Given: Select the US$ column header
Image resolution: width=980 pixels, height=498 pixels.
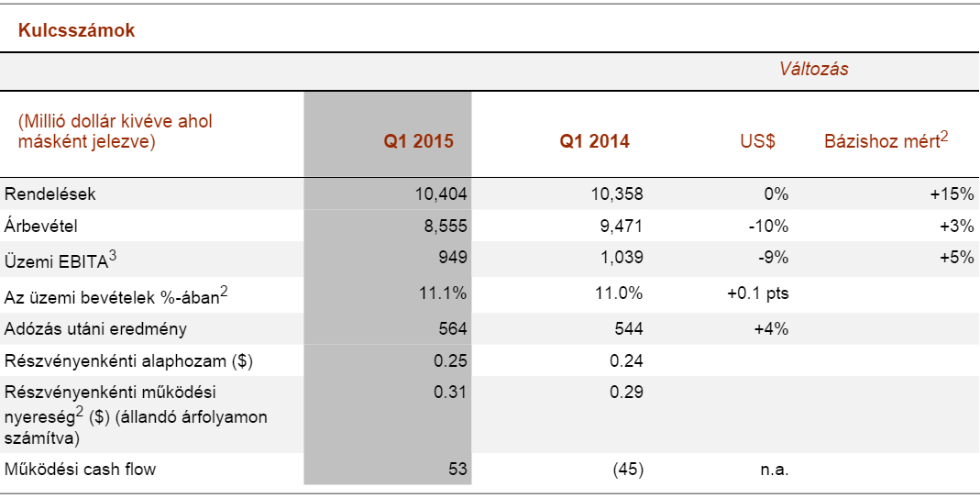Looking at the screenshot, I should pos(757,142).
